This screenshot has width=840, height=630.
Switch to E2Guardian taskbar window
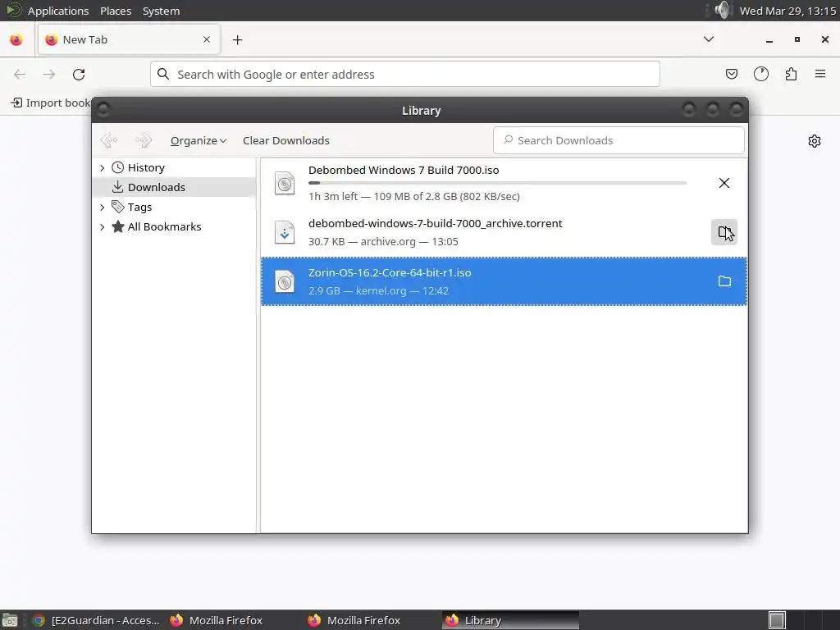pos(97,620)
